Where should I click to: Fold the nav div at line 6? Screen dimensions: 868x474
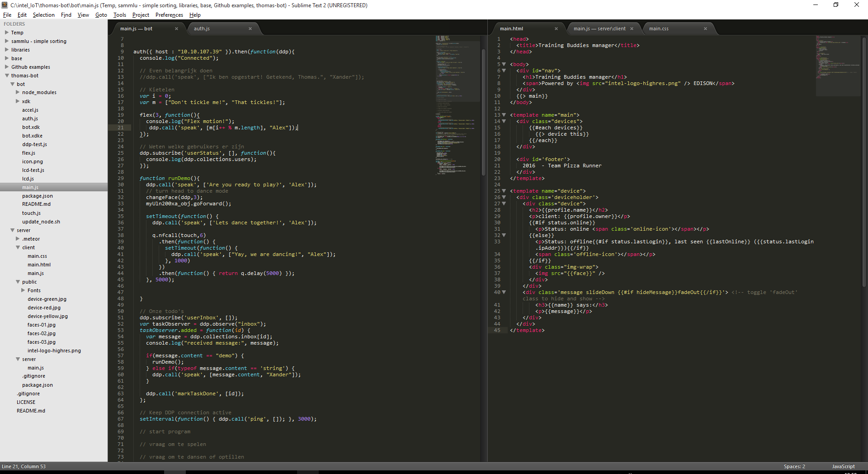(504, 71)
